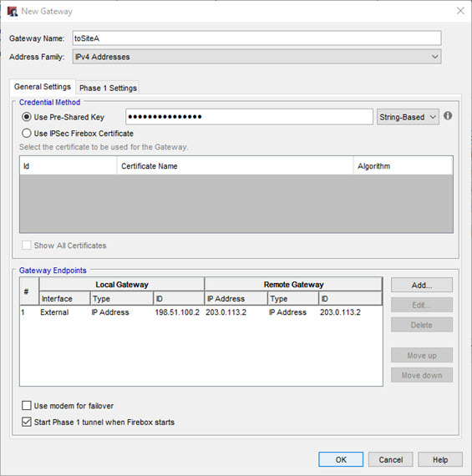This screenshot has width=472, height=476.
Task: Click the Move down button
Action: point(422,376)
